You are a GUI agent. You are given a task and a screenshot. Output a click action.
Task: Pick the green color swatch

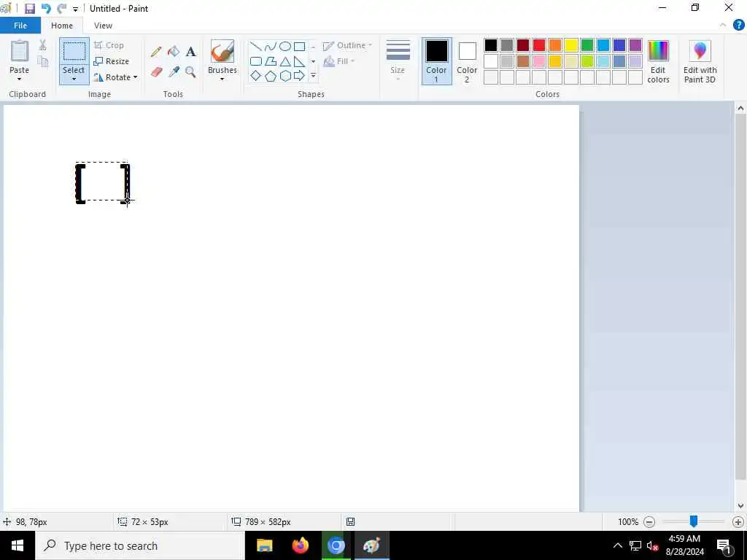tap(587, 45)
